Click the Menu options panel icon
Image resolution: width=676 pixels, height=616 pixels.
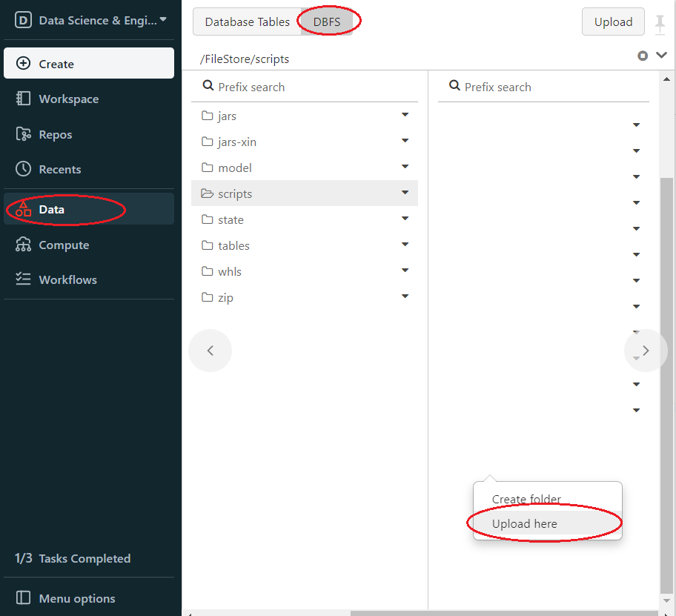pyautogui.click(x=24, y=598)
